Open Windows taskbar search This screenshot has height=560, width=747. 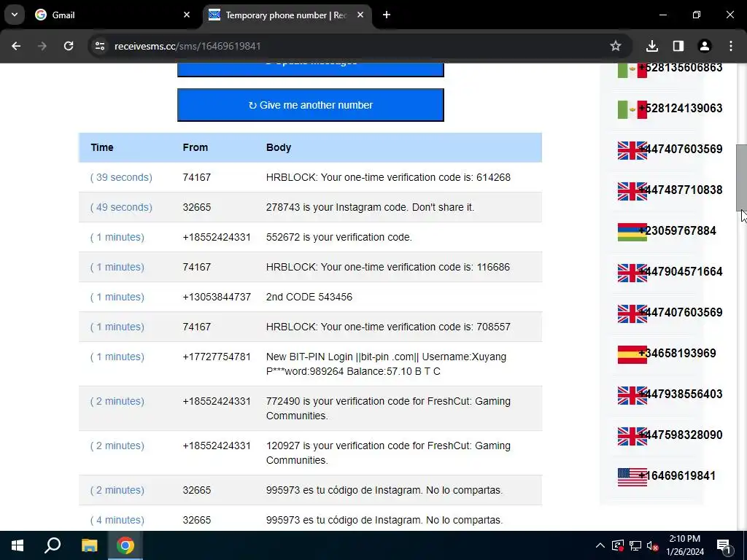[53, 545]
